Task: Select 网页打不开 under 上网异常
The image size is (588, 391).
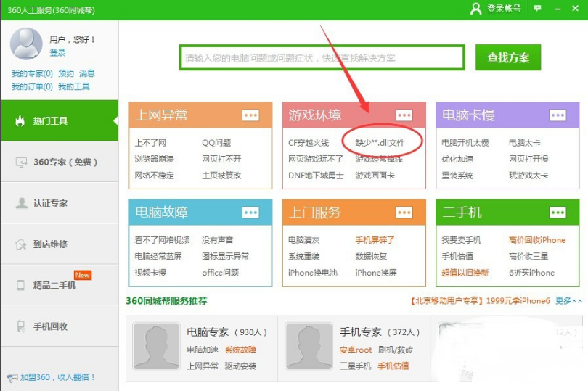Action: (x=221, y=159)
